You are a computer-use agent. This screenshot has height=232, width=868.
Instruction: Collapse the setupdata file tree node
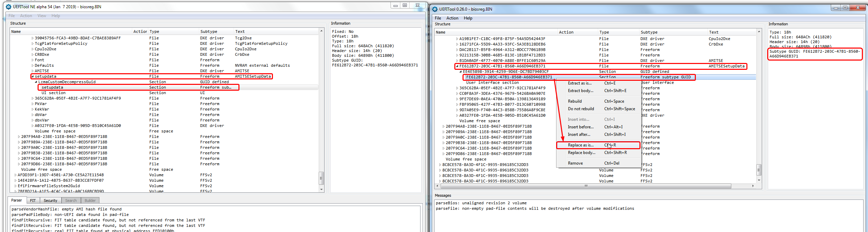point(33,77)
